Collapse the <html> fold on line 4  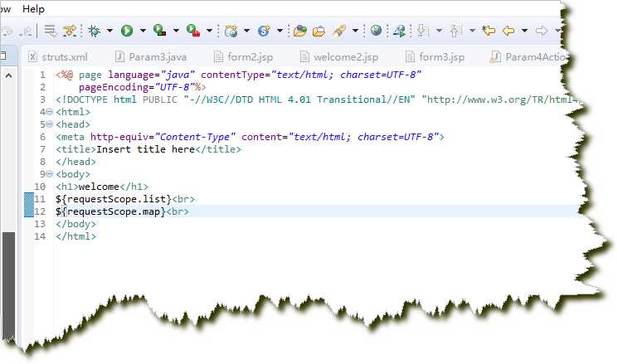coord(49,112)
